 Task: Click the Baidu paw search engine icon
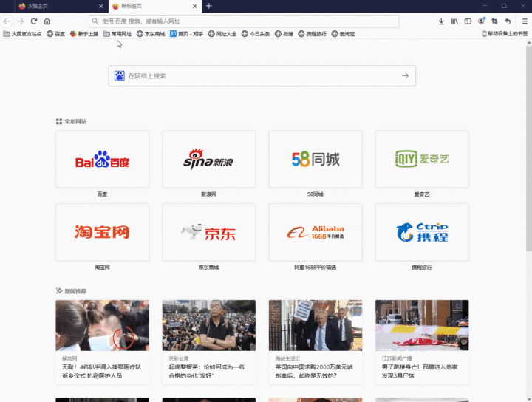[120, 75]
